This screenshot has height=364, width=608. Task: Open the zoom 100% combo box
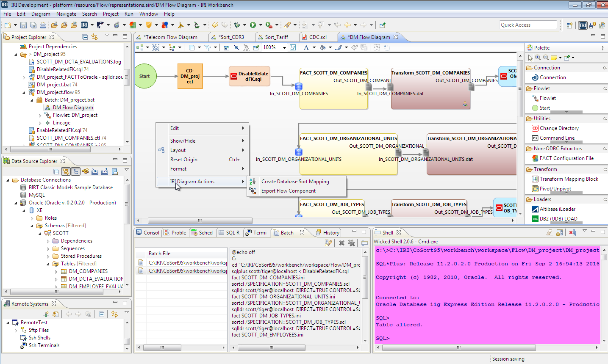pyautogui.click(x=275, y=48)
